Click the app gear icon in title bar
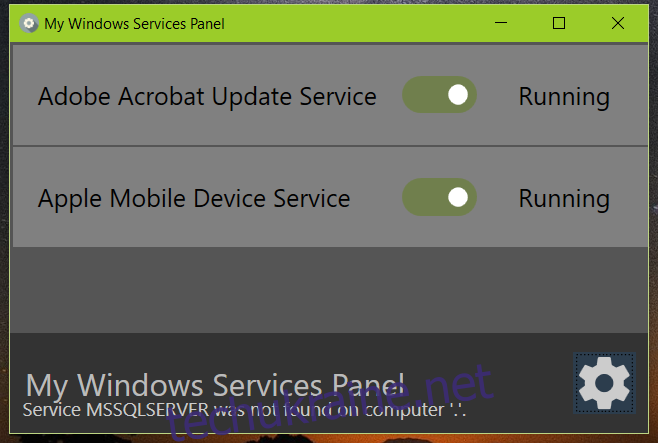 tap(29, 23)
